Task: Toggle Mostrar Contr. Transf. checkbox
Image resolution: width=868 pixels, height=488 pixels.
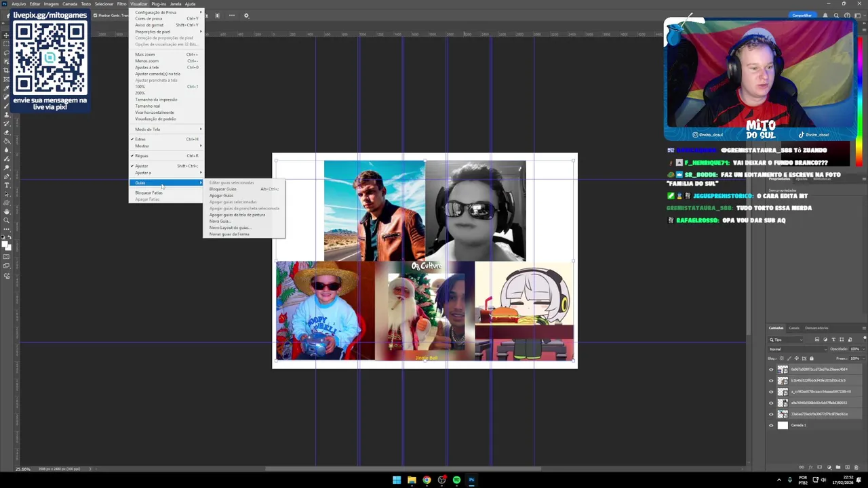Action: click(x=95, y=15)
